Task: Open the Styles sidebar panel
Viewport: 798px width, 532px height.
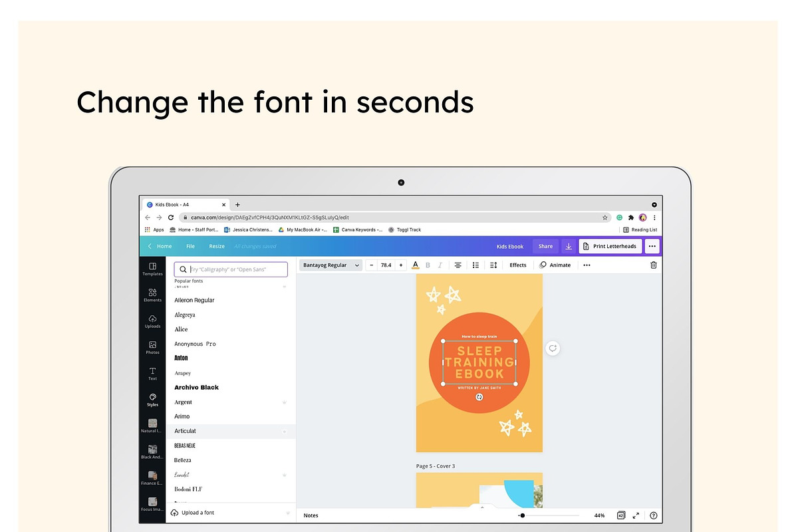Action: click(x=152, y=399)
